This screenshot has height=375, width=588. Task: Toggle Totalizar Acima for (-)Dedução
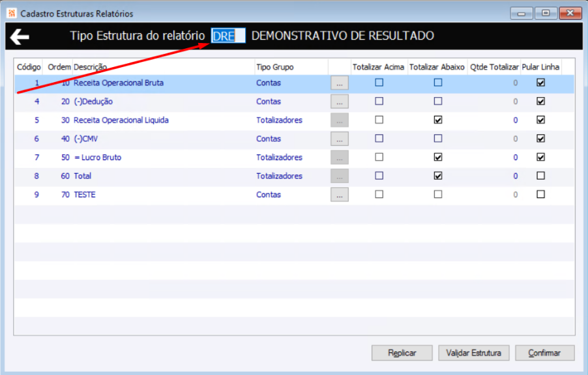pyautogui.click(x=379, y=101)
